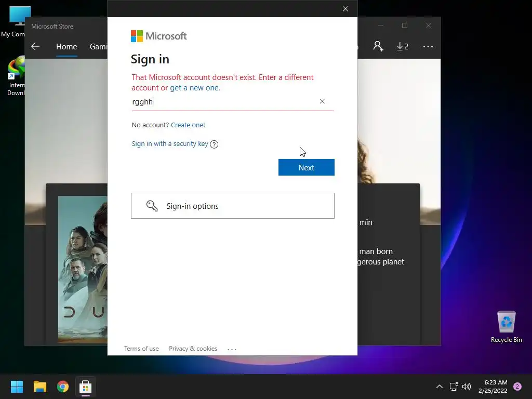This screenshot has width=532, height=399.
Task: Open Sign-in options
Action: pyautogui.click(x=232, y=206)
